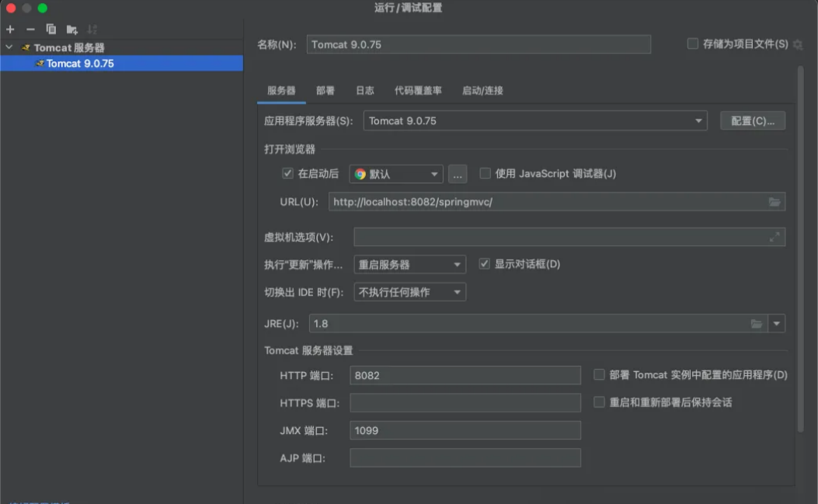Copy the selected configuration

tap(50, 30)
